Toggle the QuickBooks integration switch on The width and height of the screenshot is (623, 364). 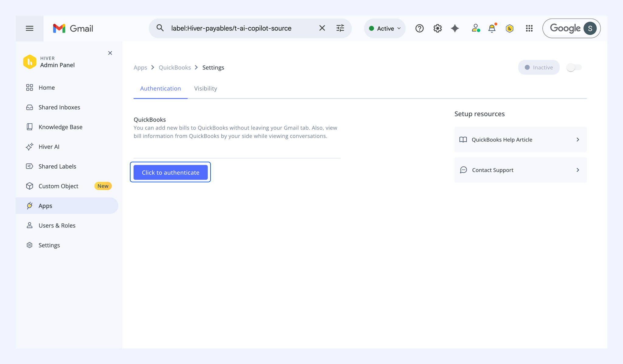574,67
